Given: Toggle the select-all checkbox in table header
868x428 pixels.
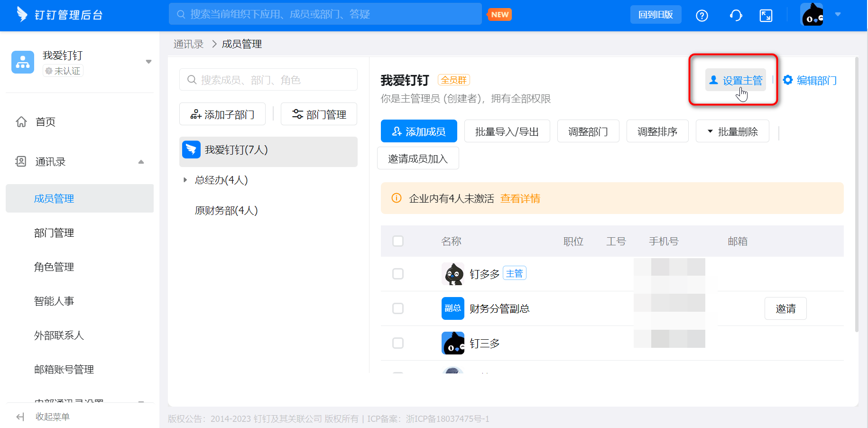Looking at the screenshot, I should point(398,241).
